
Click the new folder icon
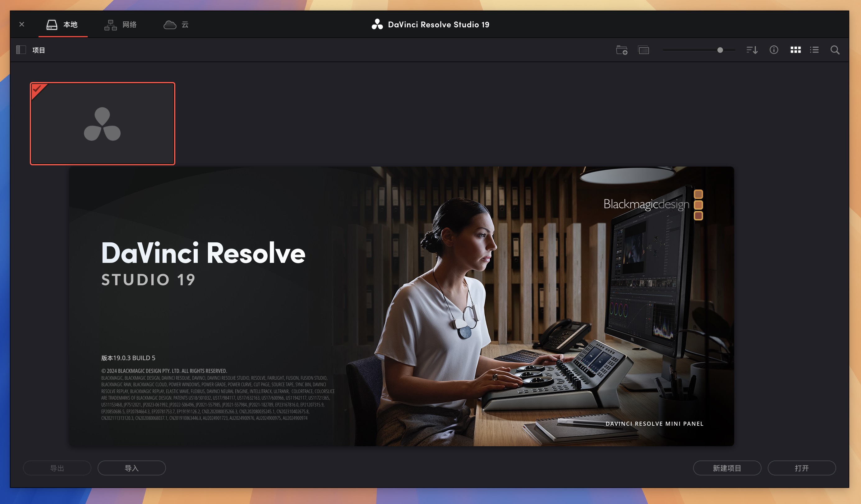[621, 50]
